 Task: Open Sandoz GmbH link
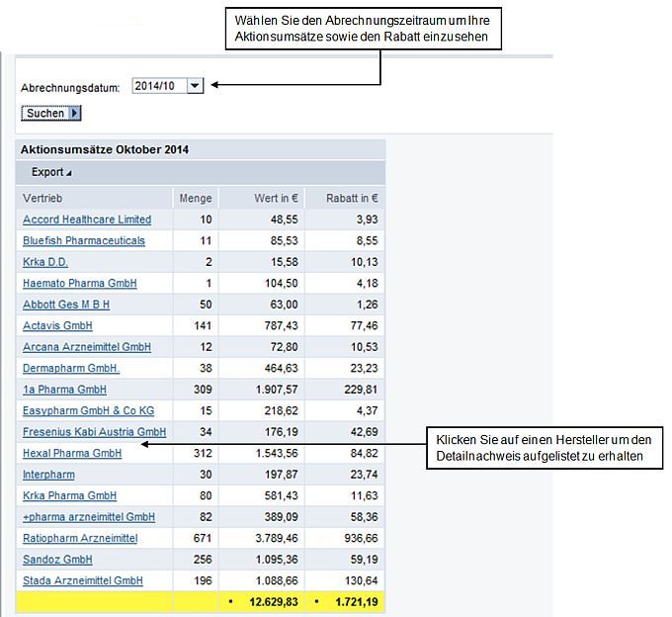tap(57, 560)
